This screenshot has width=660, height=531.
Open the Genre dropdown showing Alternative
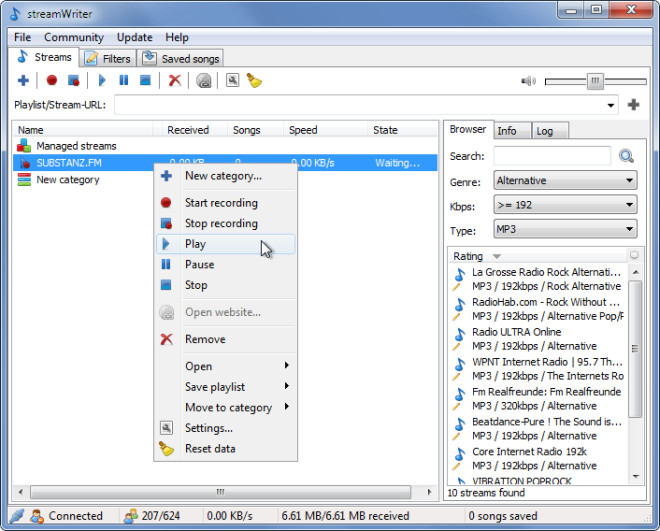click(x=565, y=181)
